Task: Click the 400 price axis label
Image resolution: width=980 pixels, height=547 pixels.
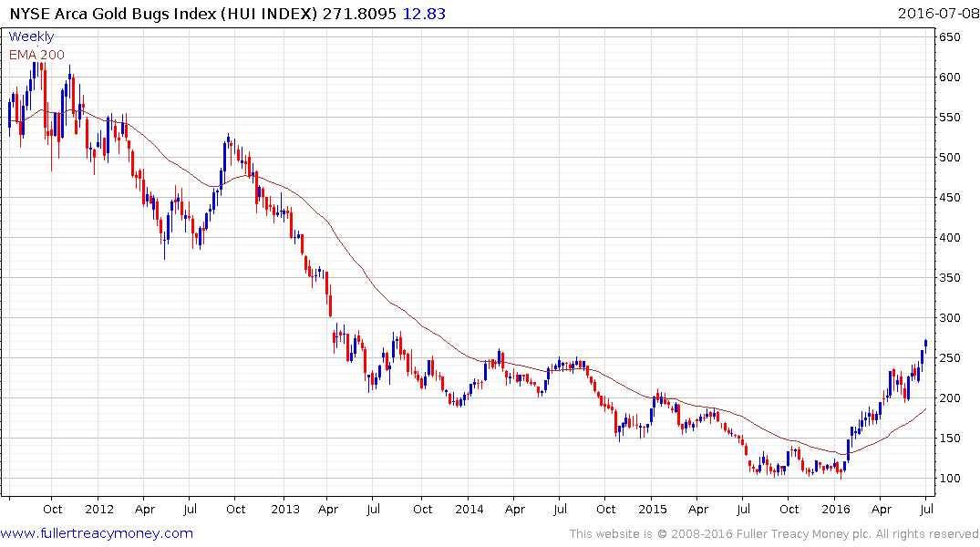Action: pos(949,238)
